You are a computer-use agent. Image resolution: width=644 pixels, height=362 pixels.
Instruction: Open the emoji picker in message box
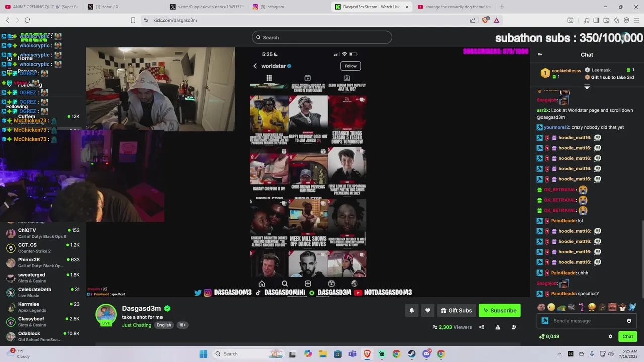(629, 321)
